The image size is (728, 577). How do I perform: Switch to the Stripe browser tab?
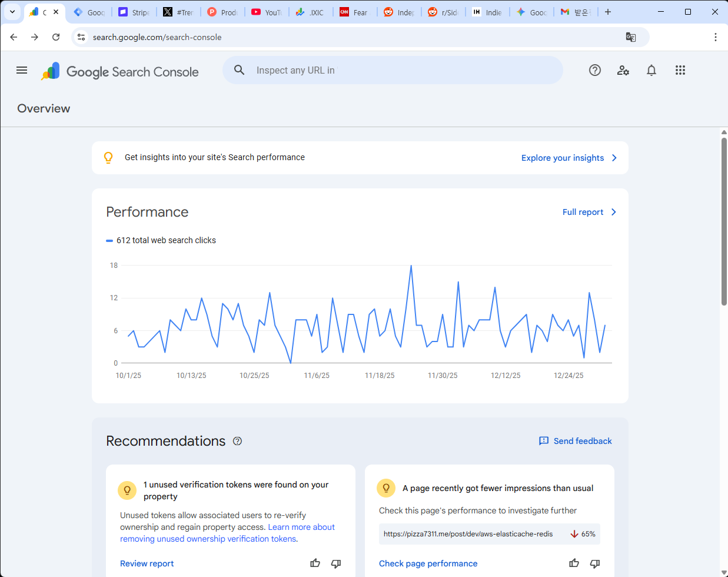coord(134,12)
